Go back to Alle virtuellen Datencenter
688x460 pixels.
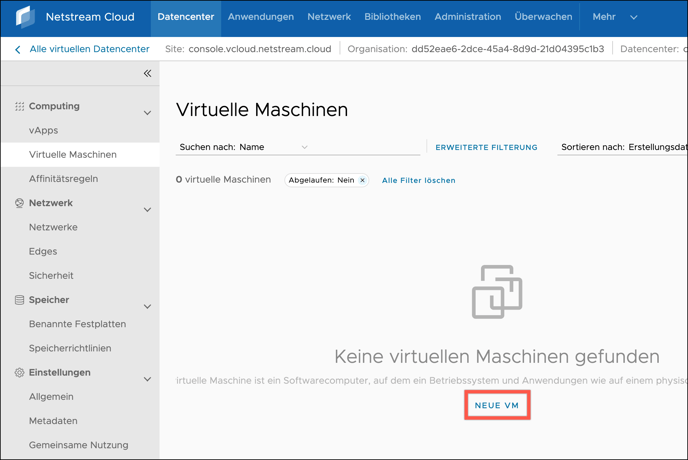click(x=90, y=49)
